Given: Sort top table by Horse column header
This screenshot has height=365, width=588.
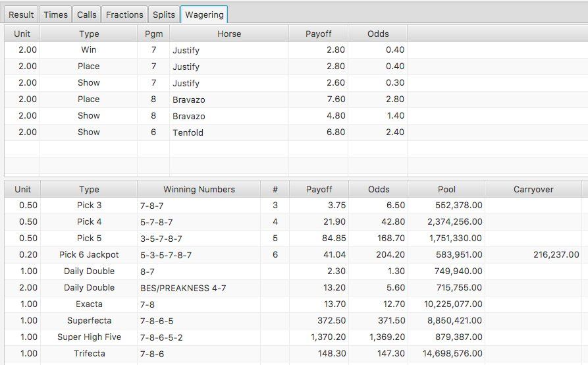Looking at the screenshot, I should point(228,34).
